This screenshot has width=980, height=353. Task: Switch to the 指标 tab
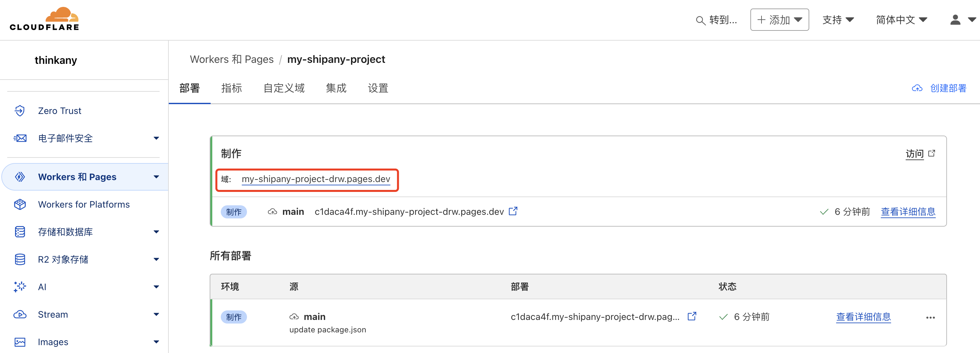pos(231,88)
